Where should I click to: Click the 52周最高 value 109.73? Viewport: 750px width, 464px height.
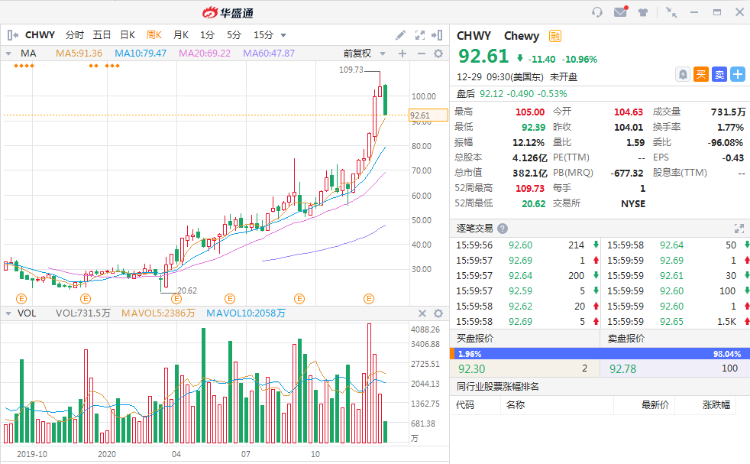click(x=530, y=188)
